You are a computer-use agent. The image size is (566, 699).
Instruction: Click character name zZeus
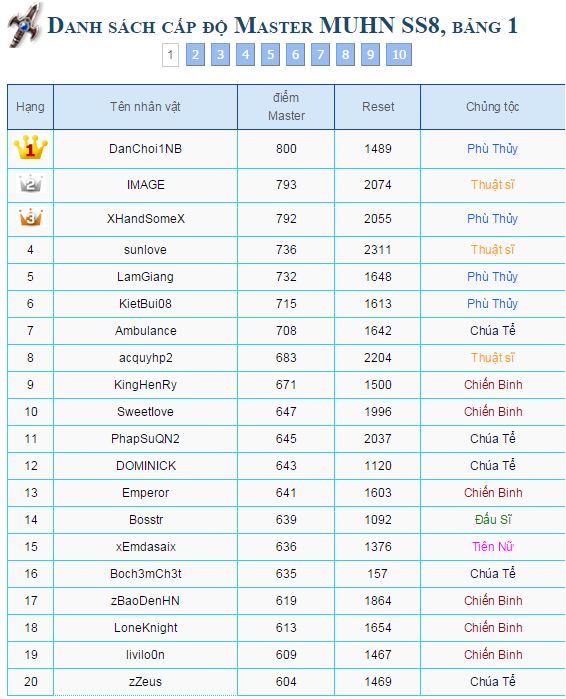click(145, 682)
